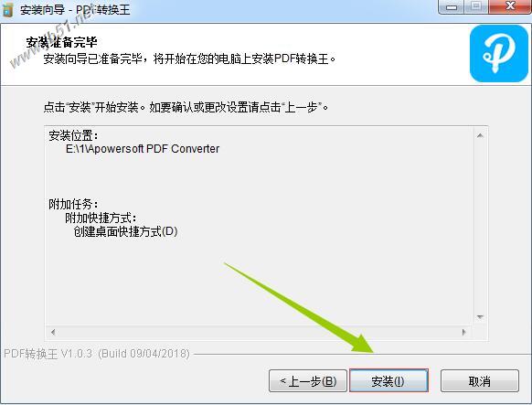
Task: Click the horizontal scrollbar track under the summary
Action: click(259, 332)
